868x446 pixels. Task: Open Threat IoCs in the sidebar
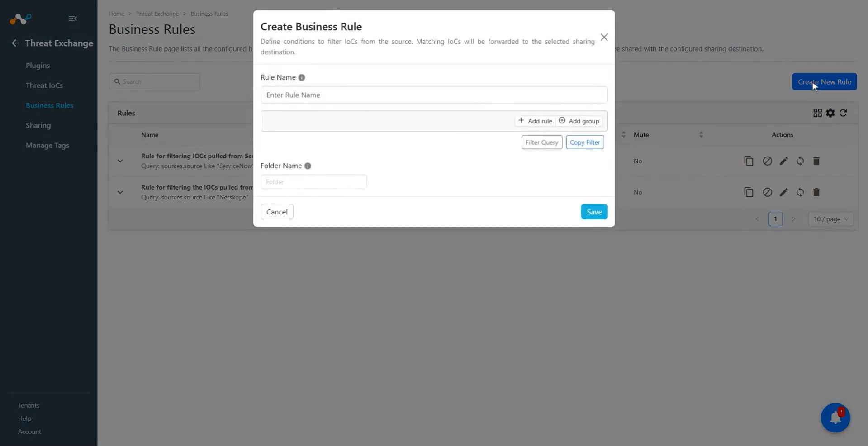[x=44, y=85]
